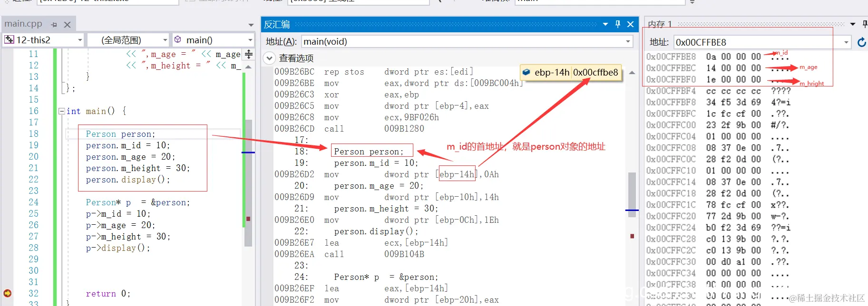Screen dimensions: 868x306
Task: Open the 12-this2 project dropdown
Action: click(80, 40)
